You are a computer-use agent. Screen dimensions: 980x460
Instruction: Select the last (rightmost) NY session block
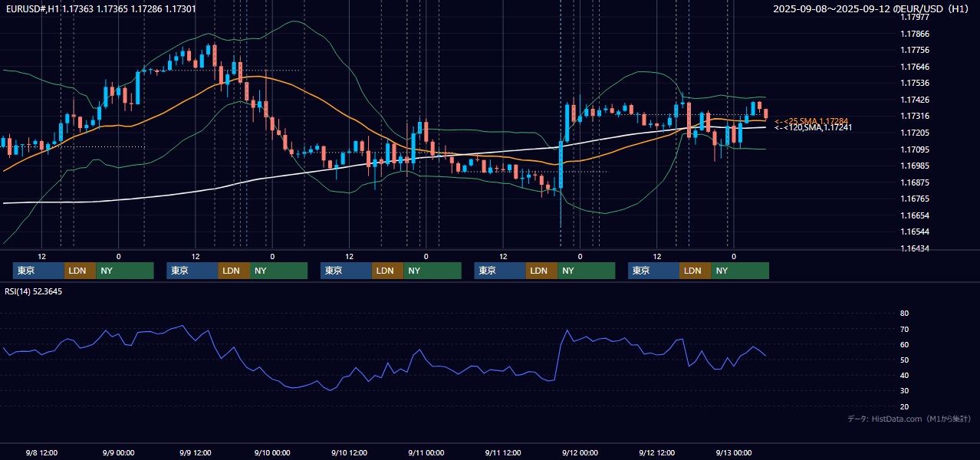point(740,271)
